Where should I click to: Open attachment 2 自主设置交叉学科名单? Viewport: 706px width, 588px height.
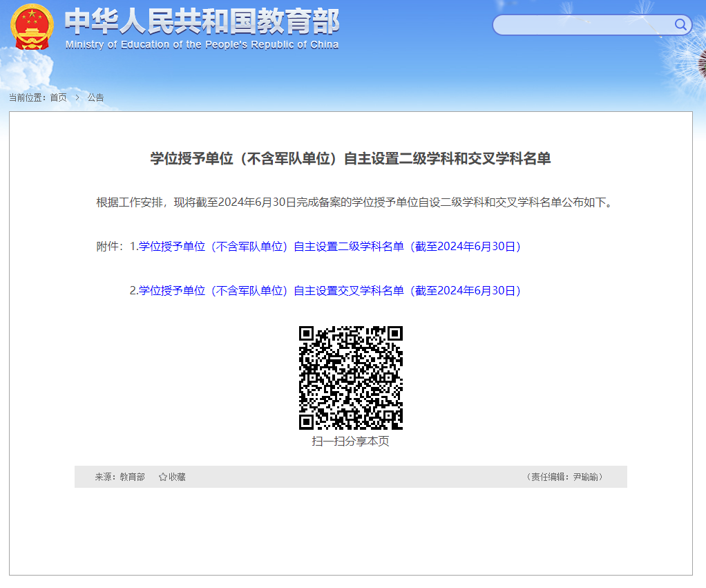tap(329, 291)
